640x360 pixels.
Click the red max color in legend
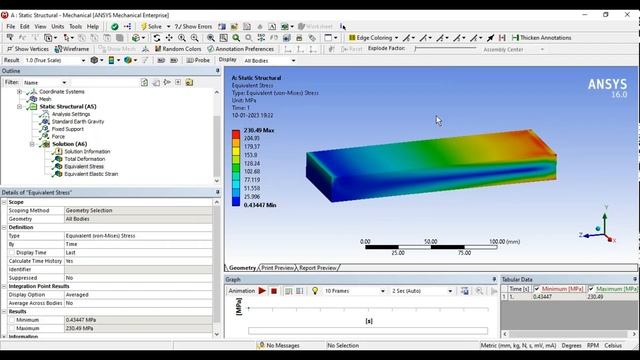(236, 134)
